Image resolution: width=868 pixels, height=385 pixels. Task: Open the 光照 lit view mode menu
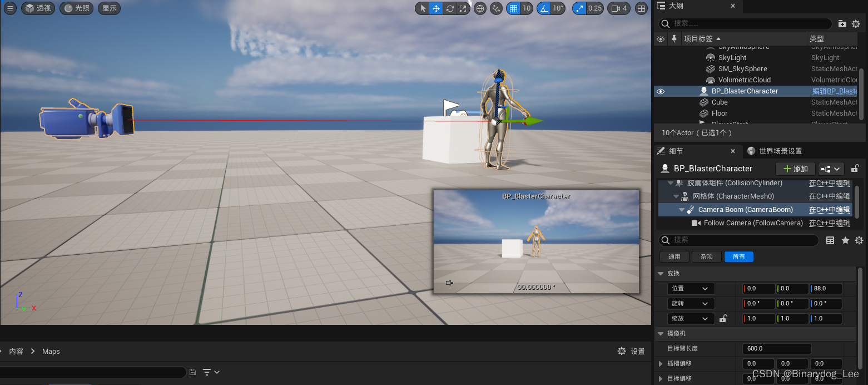click(76, 8)
